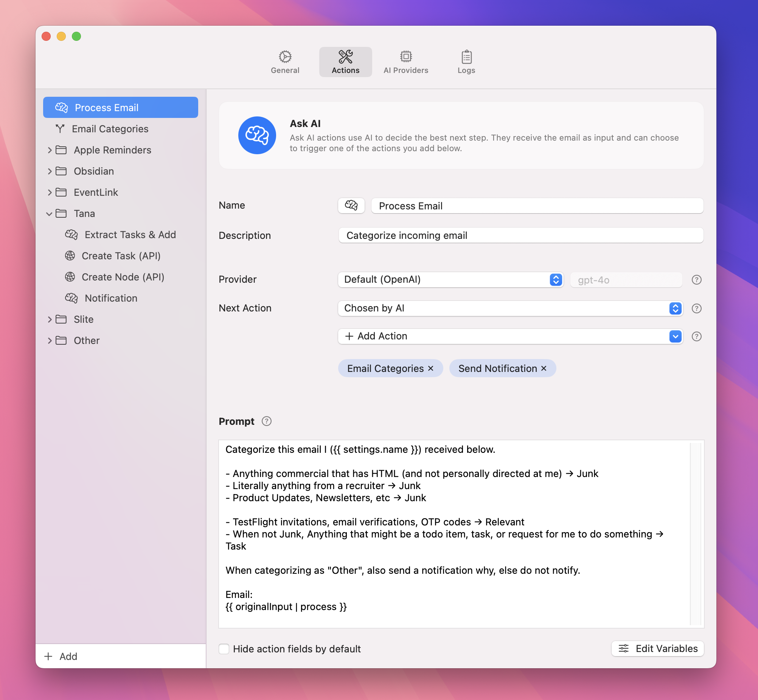Switch to the Actions tab

[345, 61]
